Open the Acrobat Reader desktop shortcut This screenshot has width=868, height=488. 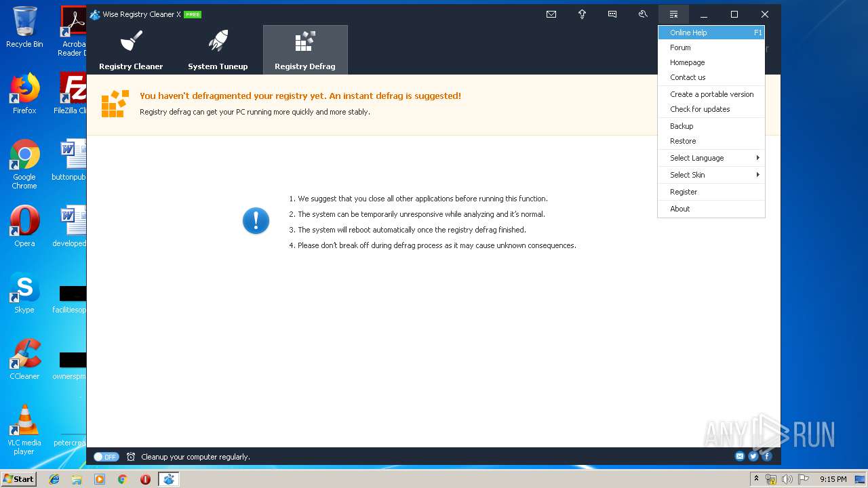pyautogui.click(x=73, y=30)
